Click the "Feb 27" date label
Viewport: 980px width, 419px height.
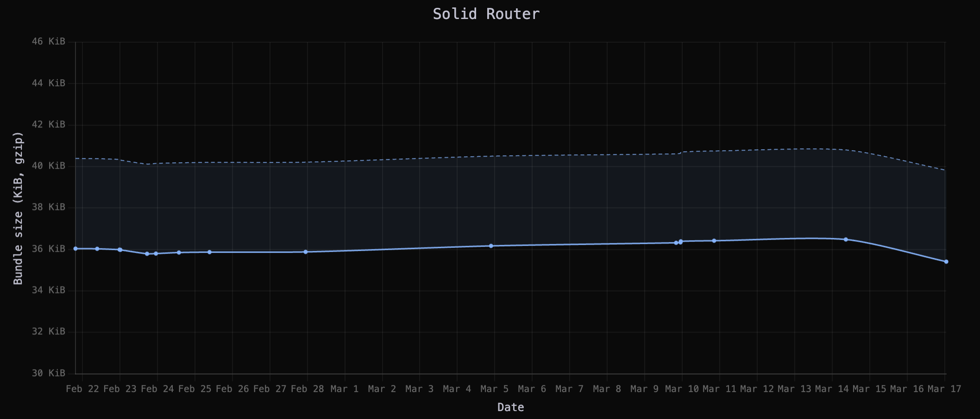(270, 389)
